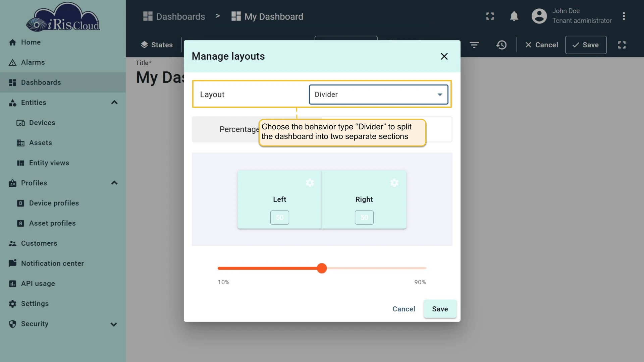This screenshot has height=362, width=644.
Task: Go to Home in sidebar
Action: click(63, 42)
